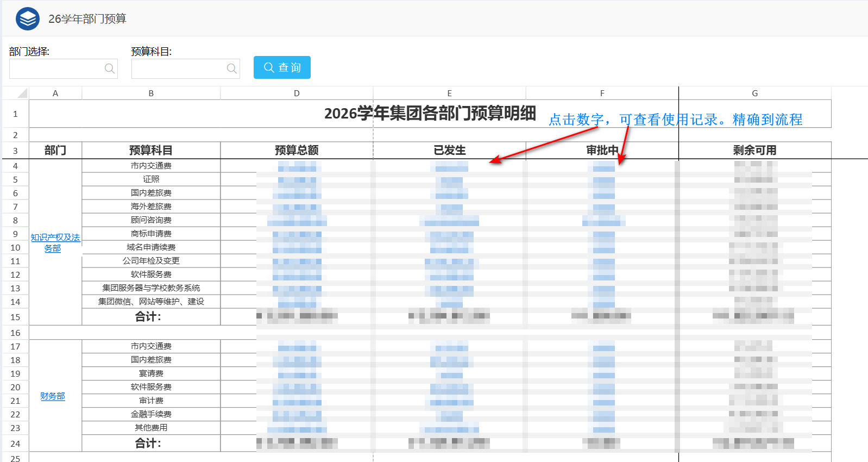This screenshot has height=462, width=868.
Task: Select column B header
Action: [x=151, y=93]
